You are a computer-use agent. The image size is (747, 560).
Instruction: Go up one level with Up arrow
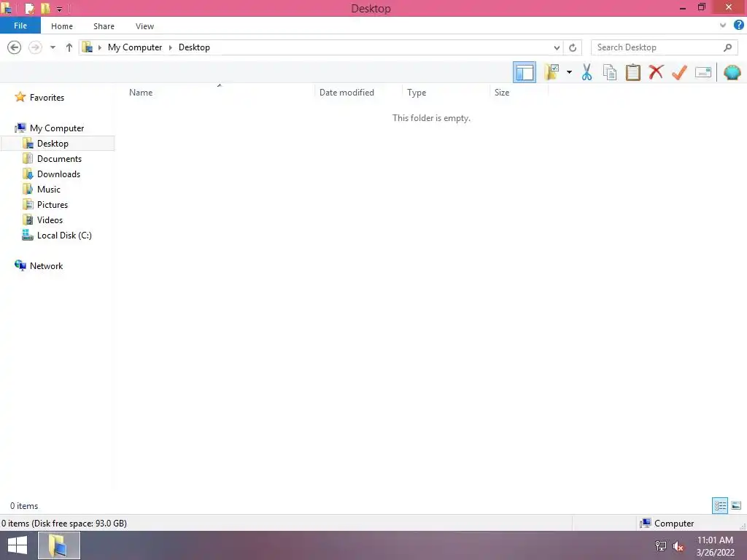(69, 47)
